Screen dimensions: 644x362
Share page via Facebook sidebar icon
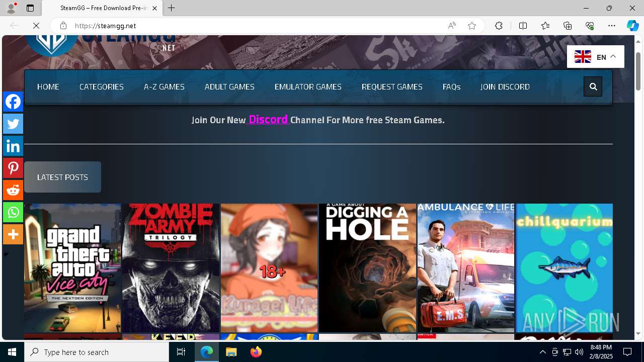click(x=13, y=102)
